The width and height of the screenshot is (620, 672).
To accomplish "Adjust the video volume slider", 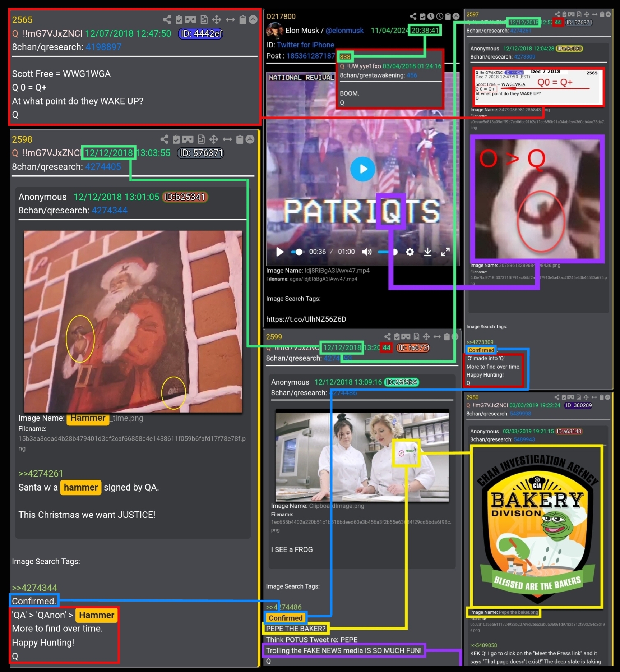I will coord(388,252).
